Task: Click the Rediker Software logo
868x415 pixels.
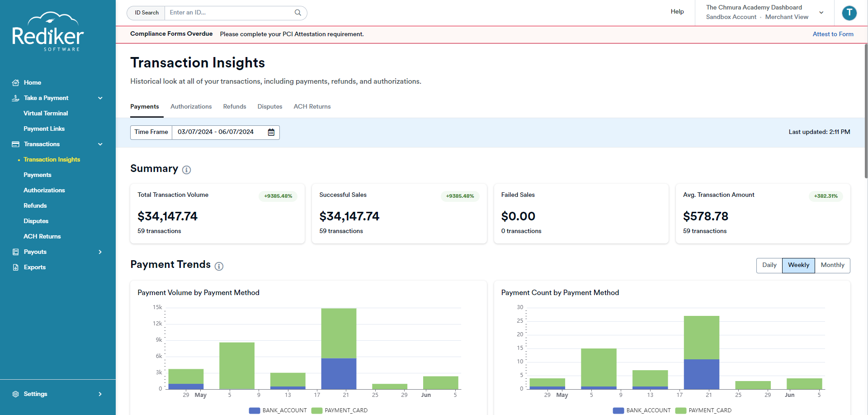Action: [x=48, y=32]
